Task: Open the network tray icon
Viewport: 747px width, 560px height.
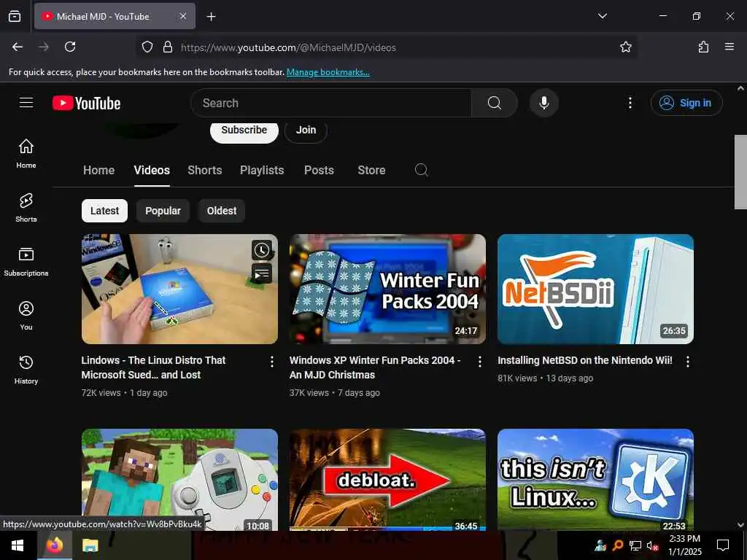Action: 635,545
